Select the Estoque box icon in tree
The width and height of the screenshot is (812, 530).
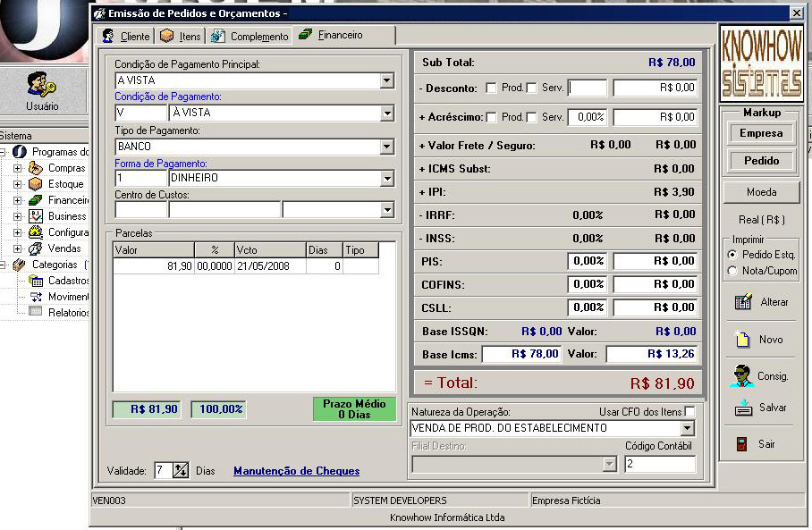click(36, 184)
